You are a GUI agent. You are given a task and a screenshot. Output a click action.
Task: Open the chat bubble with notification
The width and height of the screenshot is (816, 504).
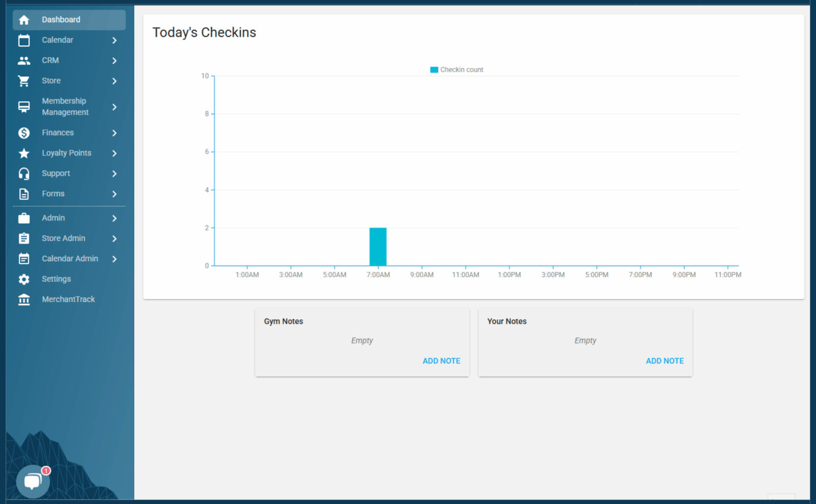tap(33, 481)
